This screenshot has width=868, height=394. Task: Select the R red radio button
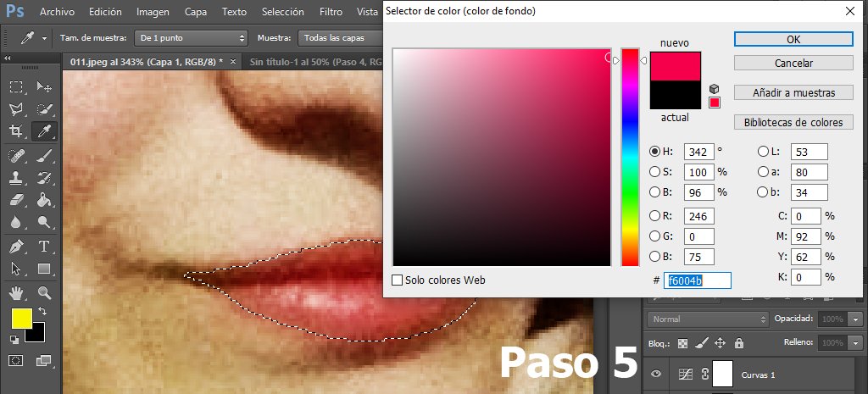point(655,216)
